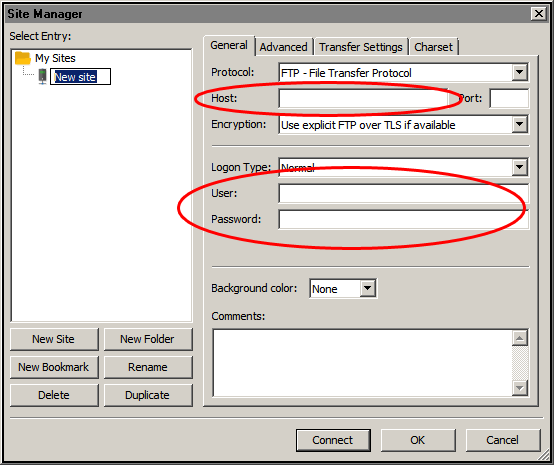The height and width of the screenshot is (465, 554).
Task: Click the New Folder button
Action: [148, 339]
